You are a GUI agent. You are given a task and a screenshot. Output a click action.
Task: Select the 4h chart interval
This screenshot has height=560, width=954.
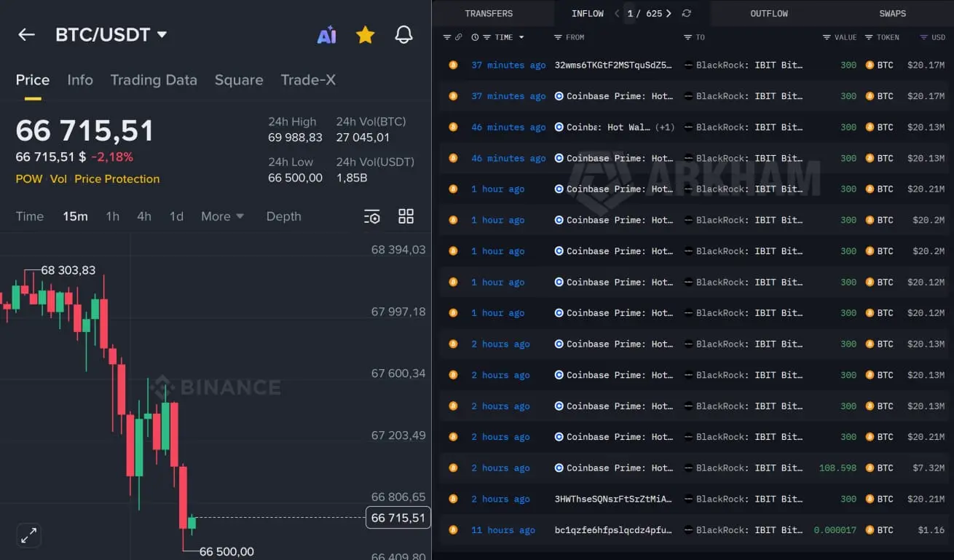[x=144, y=216]
